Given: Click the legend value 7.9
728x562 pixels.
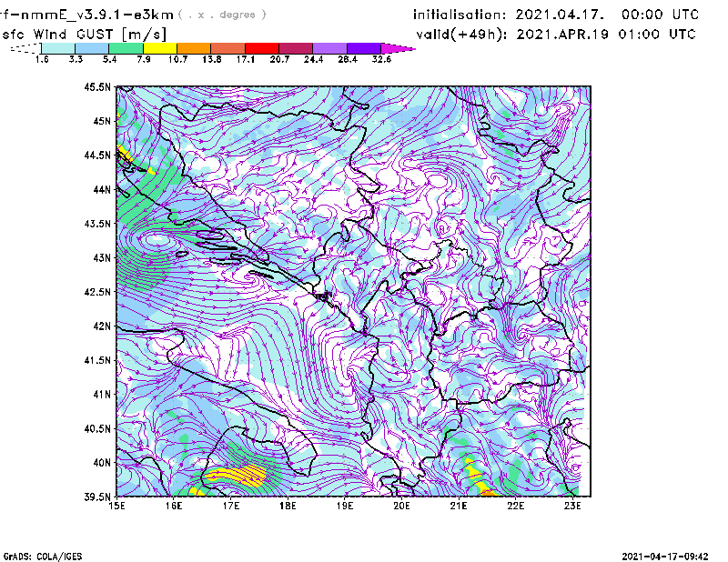Looking at the screenshot, I should pos(144,59).
